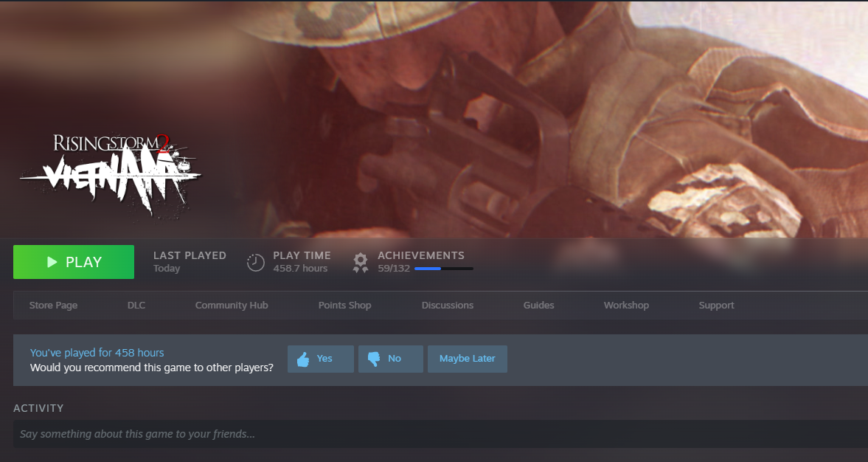868x462 pixels.
Task: Click the achievements progress bar
Action: tap(443, 269)
